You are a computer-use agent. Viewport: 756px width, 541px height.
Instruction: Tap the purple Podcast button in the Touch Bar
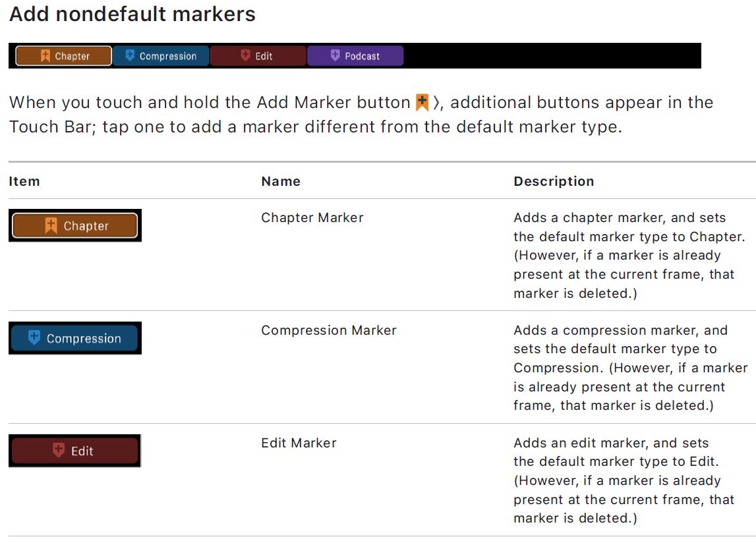[x=355, y=56]
